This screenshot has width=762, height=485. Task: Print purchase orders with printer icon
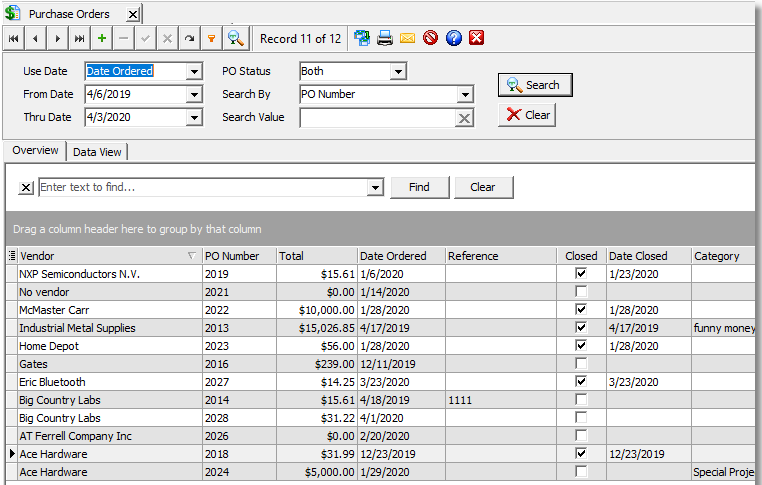click(385, 38)
